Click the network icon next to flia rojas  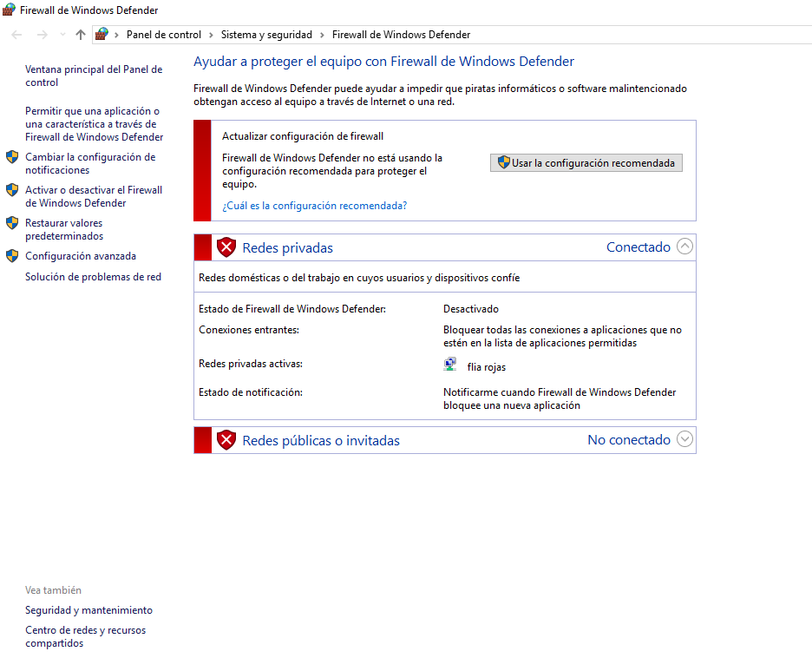point(450,363)
